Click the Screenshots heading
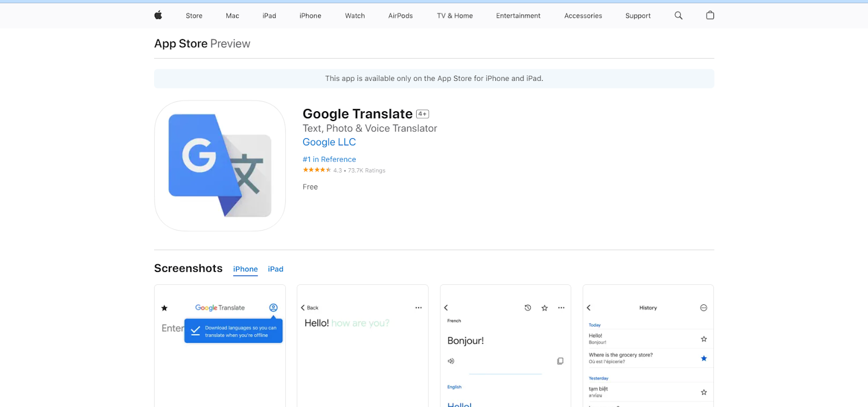 click(x=188, y=269)
